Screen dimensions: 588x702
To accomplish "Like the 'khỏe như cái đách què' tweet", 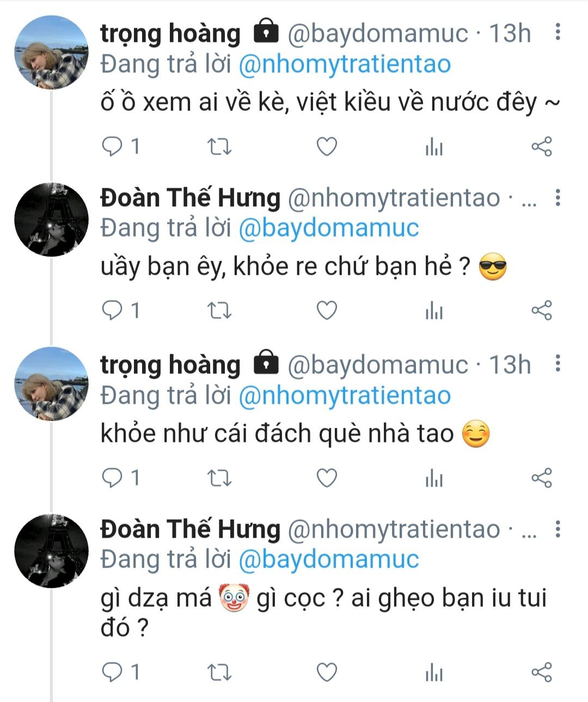I will click(327, 478).
